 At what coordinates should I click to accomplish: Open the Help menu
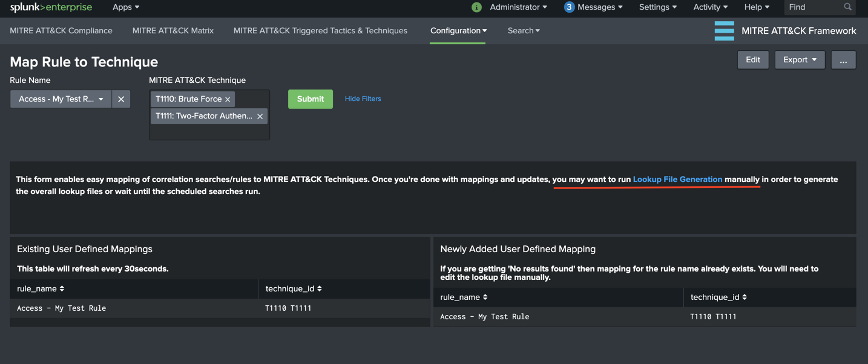point(757,7)
